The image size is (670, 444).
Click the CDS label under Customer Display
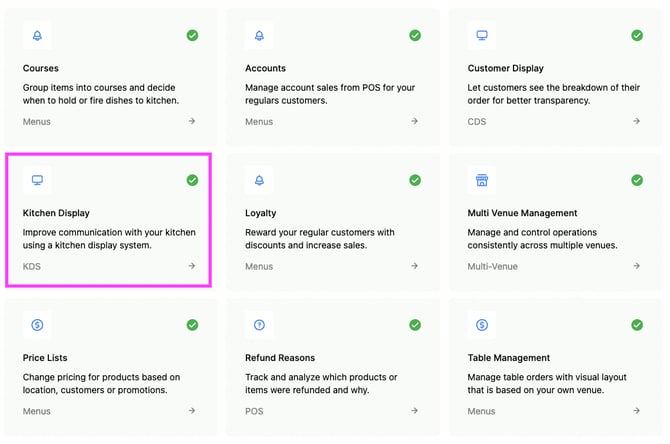(x=476, y=122)
